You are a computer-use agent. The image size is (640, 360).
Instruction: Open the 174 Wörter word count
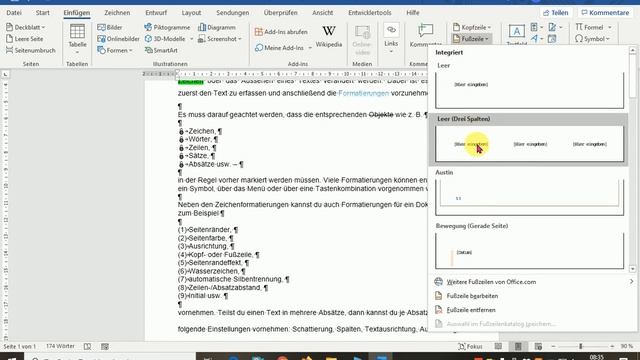pyautogui.click(x=60, y=346)
